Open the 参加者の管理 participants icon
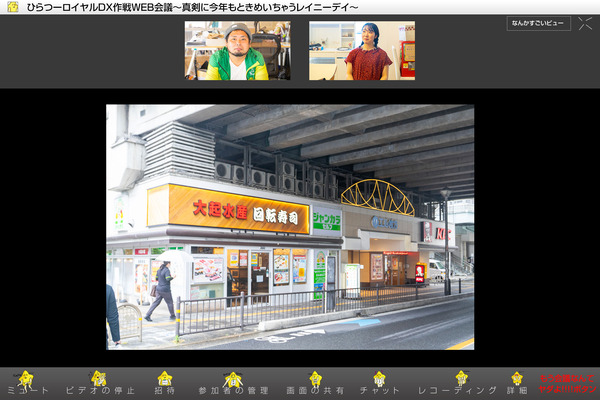The image size is (600, 400). 233,377
